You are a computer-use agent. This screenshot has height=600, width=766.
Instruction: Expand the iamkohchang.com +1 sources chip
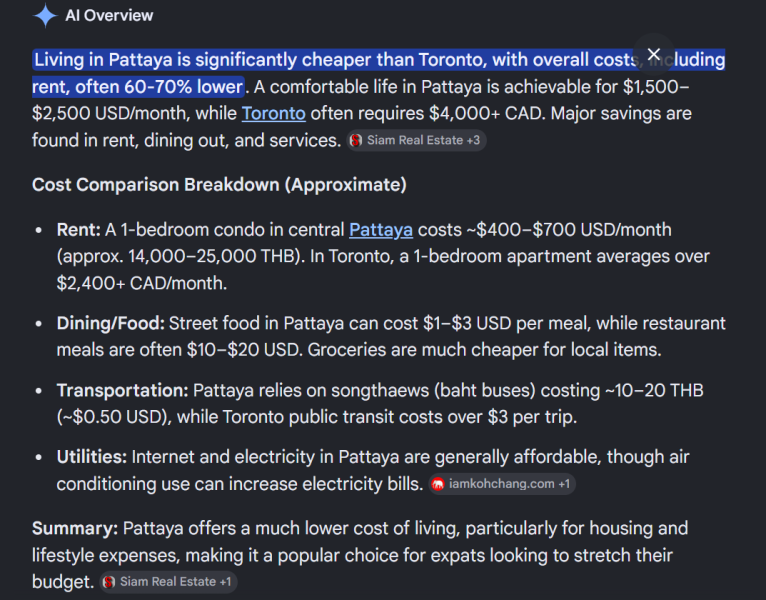coord(502,484)
